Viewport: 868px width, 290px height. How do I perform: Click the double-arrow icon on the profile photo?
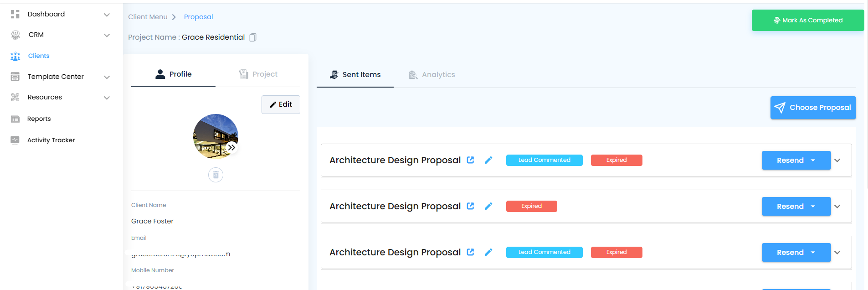pos(232,147)
